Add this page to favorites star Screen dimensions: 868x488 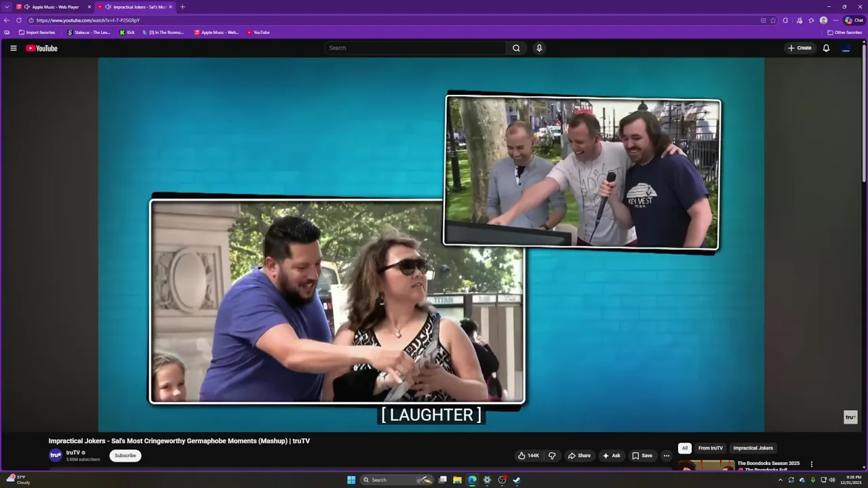(x=773, y=20)
